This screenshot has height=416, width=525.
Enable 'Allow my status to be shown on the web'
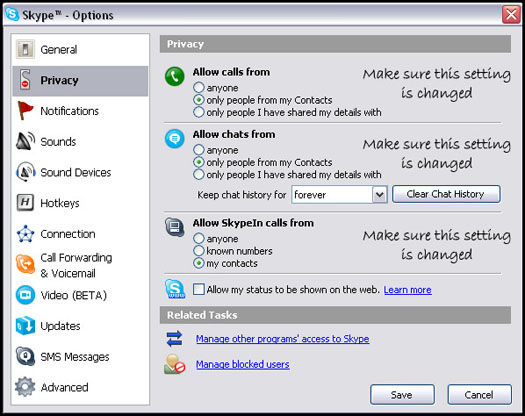[x=199, y=289]
